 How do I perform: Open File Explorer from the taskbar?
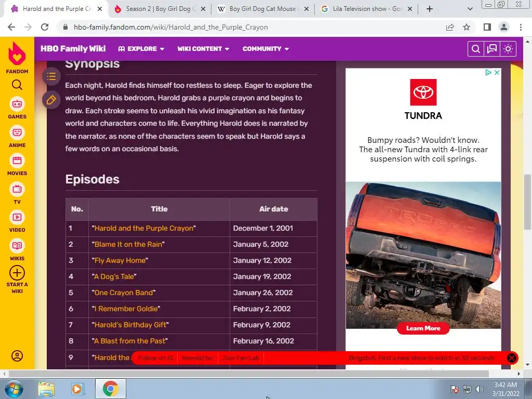coord(46,389)
